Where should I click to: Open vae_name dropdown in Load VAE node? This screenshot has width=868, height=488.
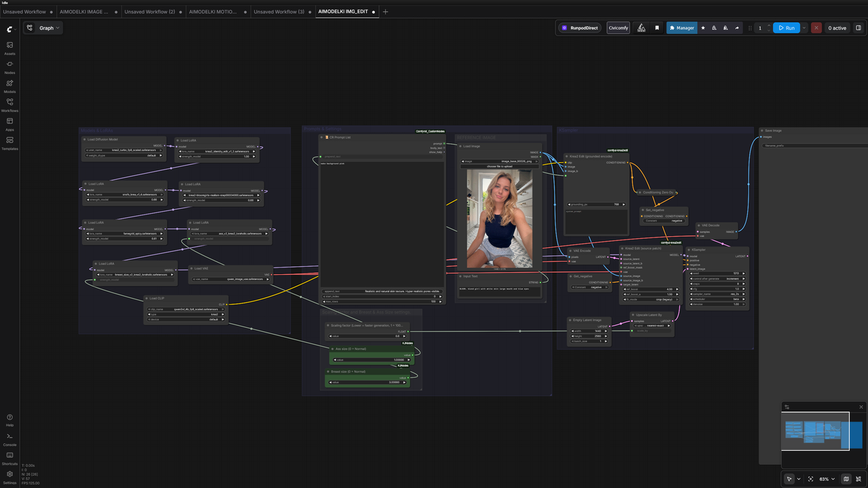coord(230,278)
